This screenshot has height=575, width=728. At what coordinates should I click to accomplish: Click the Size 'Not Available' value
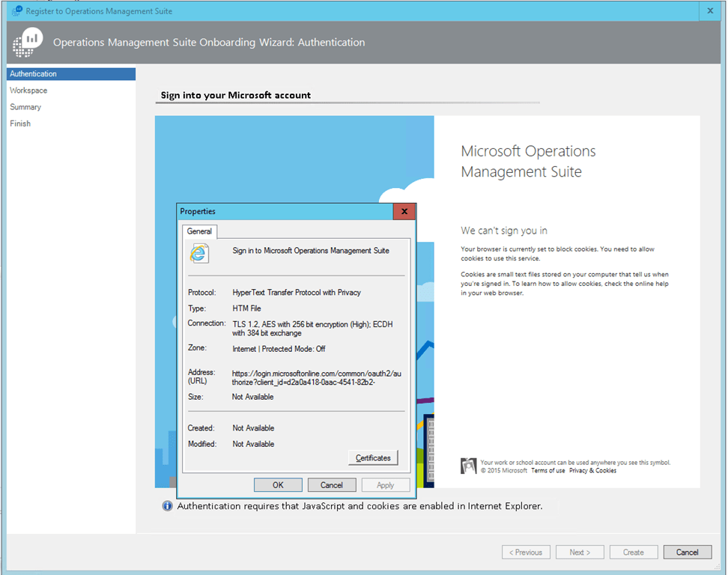[252, 397]
